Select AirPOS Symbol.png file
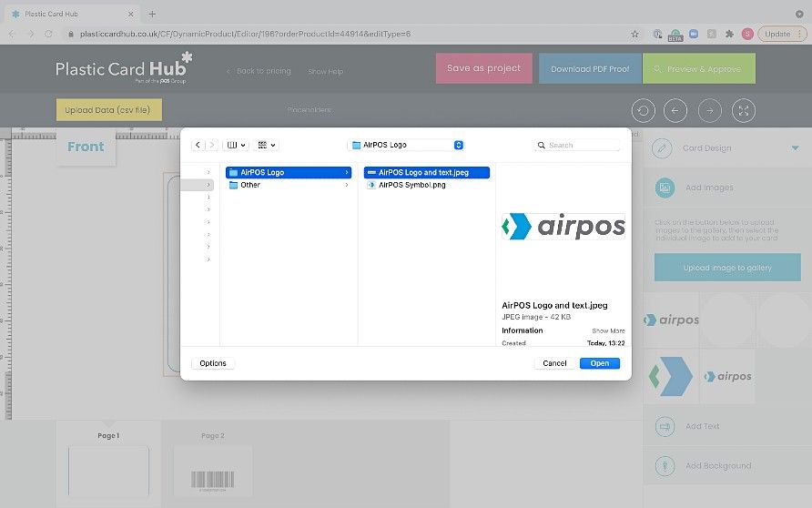This screenshot has height=508, width=812. tap(427, 185)
